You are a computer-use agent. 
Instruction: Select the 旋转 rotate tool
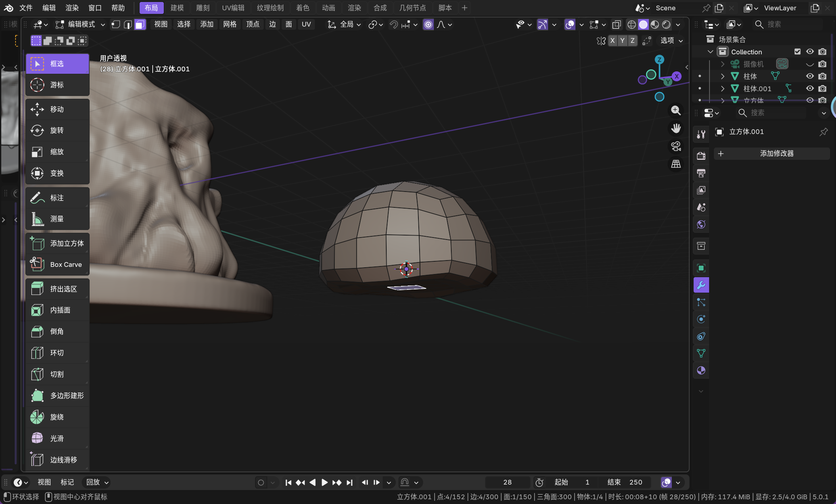57,130
